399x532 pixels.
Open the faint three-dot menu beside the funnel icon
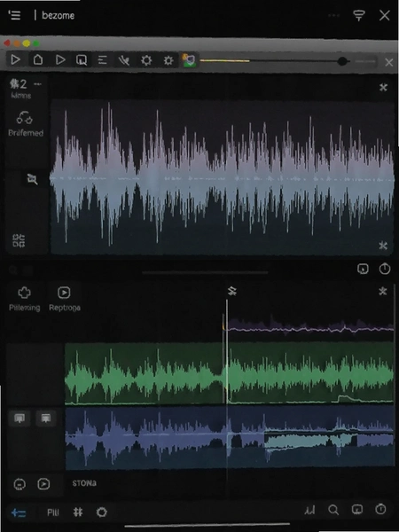click(x=334, y=16)
